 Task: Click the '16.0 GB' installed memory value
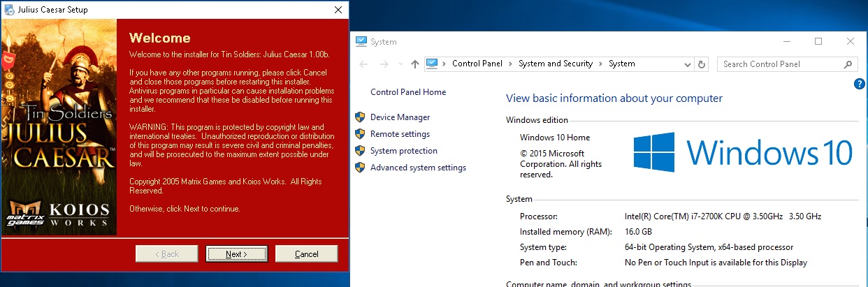[x=638, y=232]
